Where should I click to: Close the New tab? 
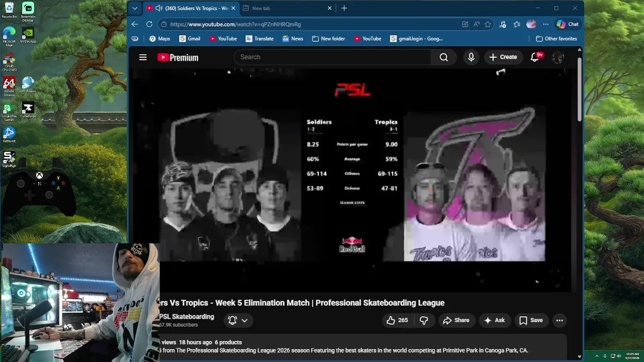tap(330, 8)
